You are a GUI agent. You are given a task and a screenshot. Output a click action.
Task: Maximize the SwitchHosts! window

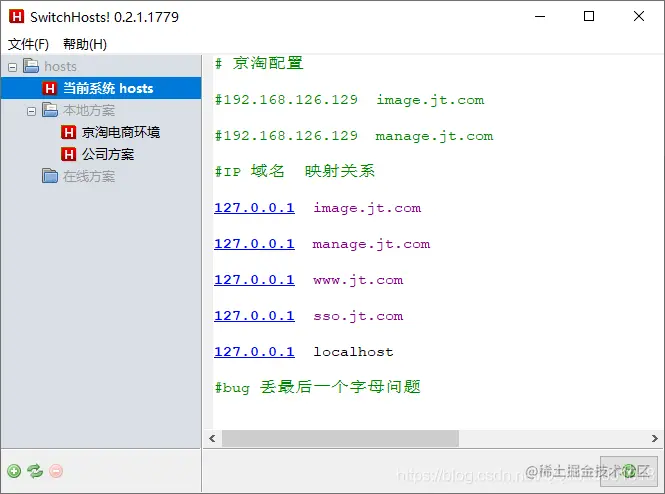pyautogui.click(x=589, y=17)
